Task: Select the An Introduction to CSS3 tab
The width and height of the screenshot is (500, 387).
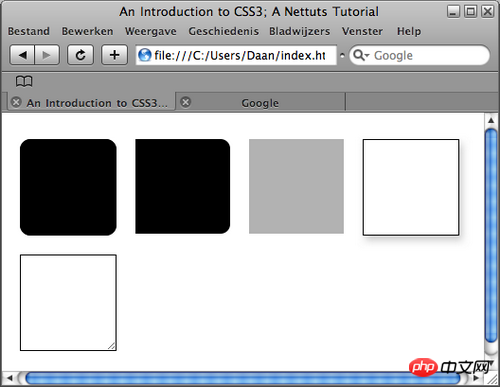Action: (x=91, y=103)
